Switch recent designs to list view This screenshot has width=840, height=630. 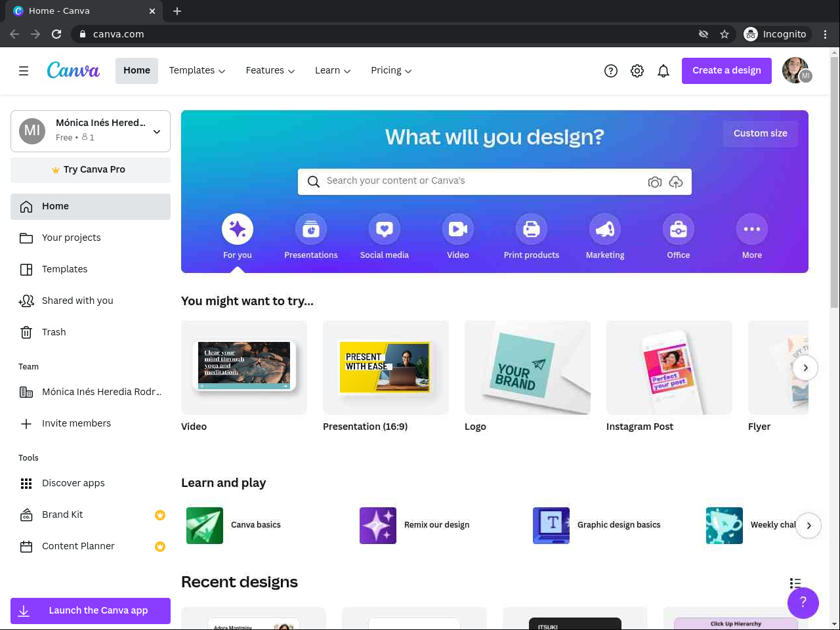[x=795, y=583]
